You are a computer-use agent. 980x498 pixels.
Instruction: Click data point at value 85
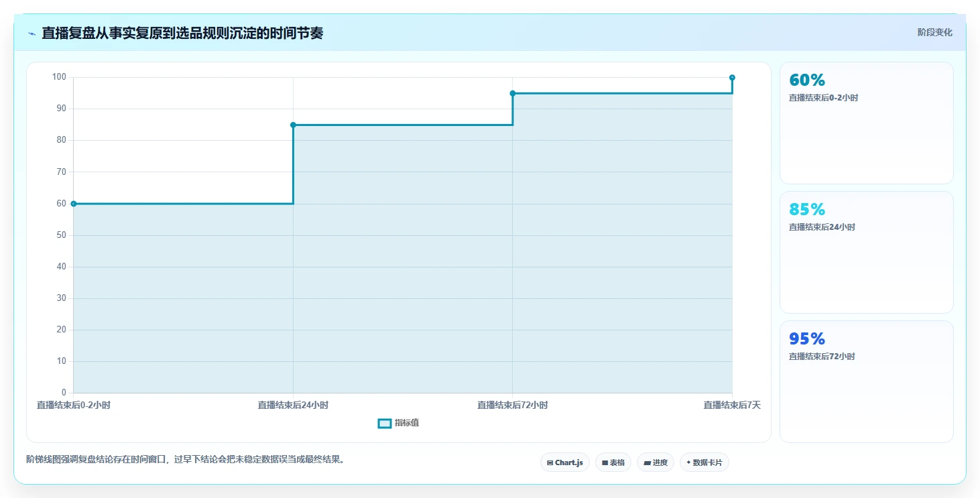point(293,125)
